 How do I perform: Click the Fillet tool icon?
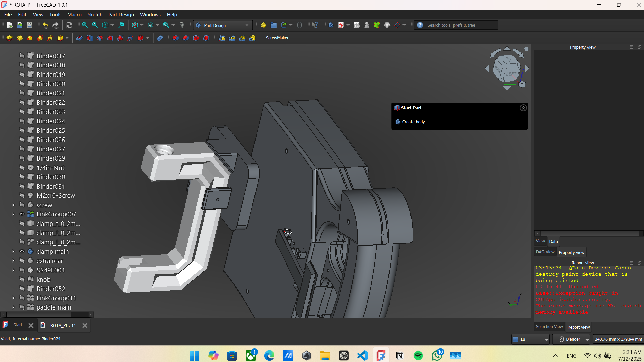[175, 38]
